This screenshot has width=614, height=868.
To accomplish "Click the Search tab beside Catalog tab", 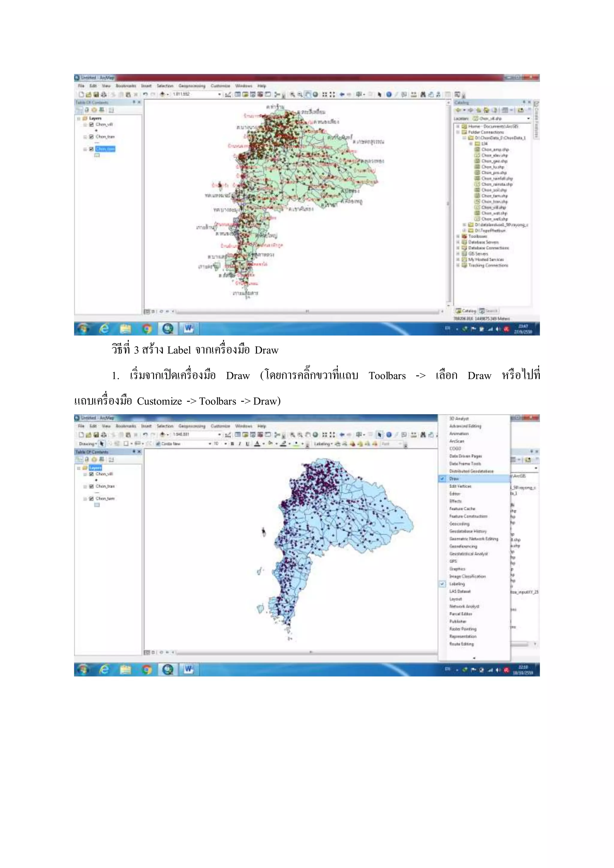I will click(x=488, y=311).
